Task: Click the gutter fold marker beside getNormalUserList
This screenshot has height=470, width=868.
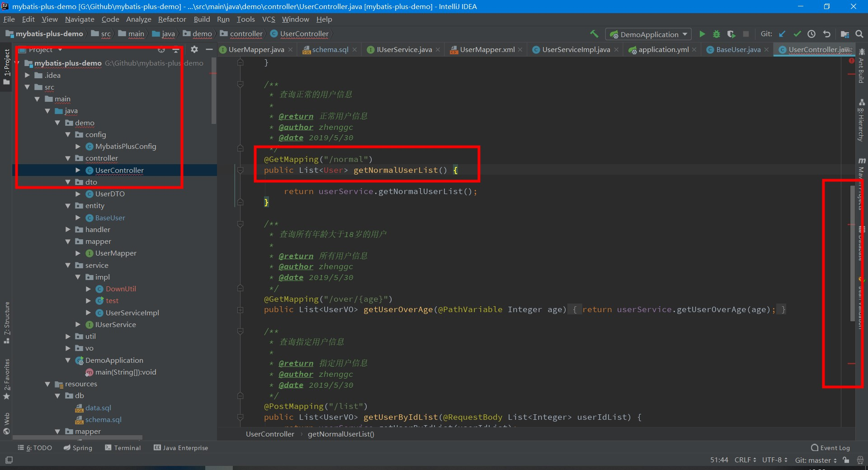Action: coord(241,171)
